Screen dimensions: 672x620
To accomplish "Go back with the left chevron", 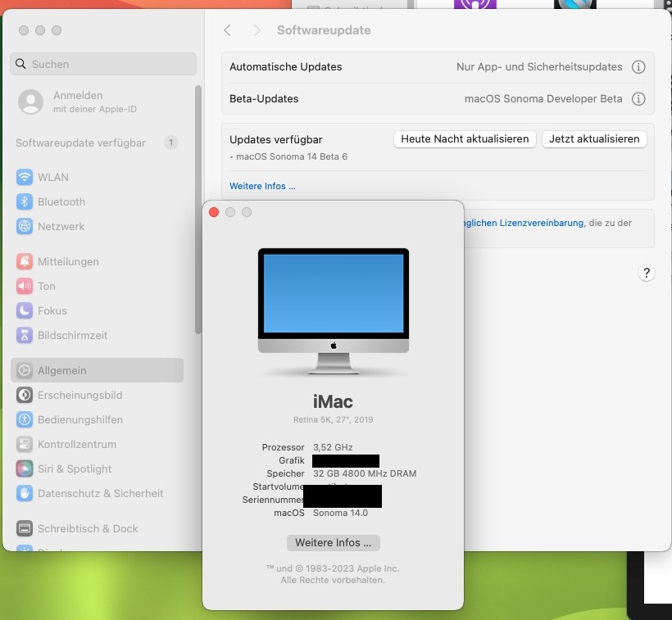I will coord(228,30).
